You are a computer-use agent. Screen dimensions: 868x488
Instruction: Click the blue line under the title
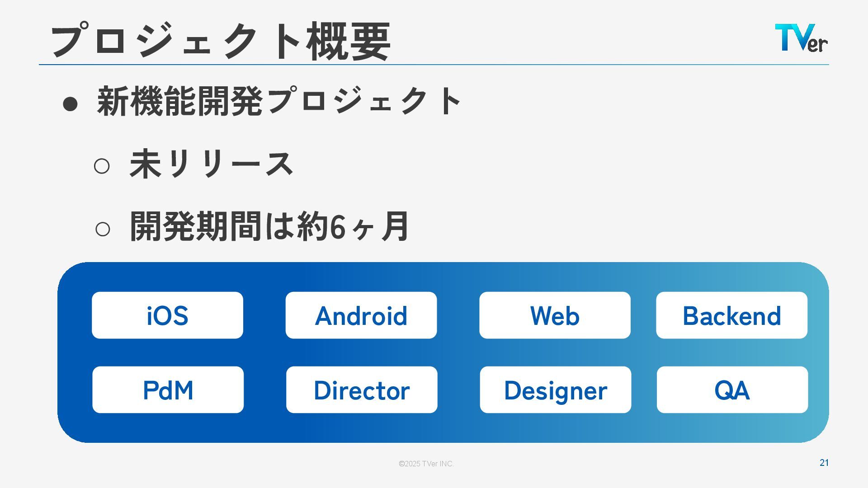click(x=434, y=65)
